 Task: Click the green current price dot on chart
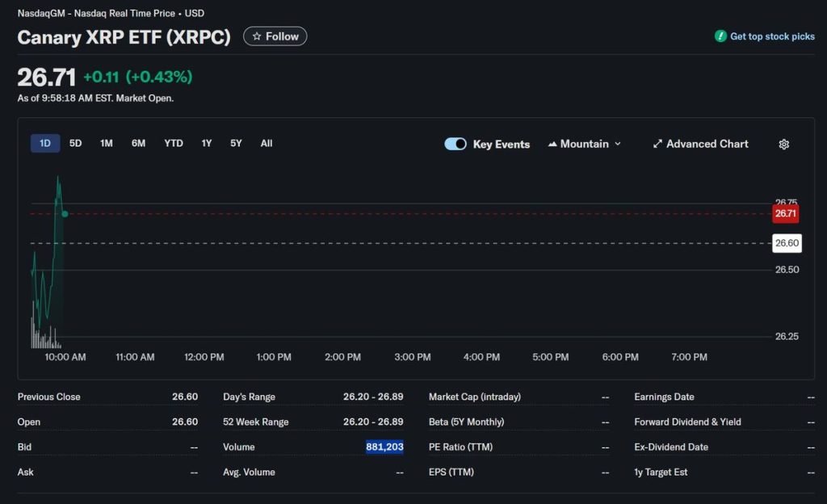pyautogui.click(x=65, y=214)
